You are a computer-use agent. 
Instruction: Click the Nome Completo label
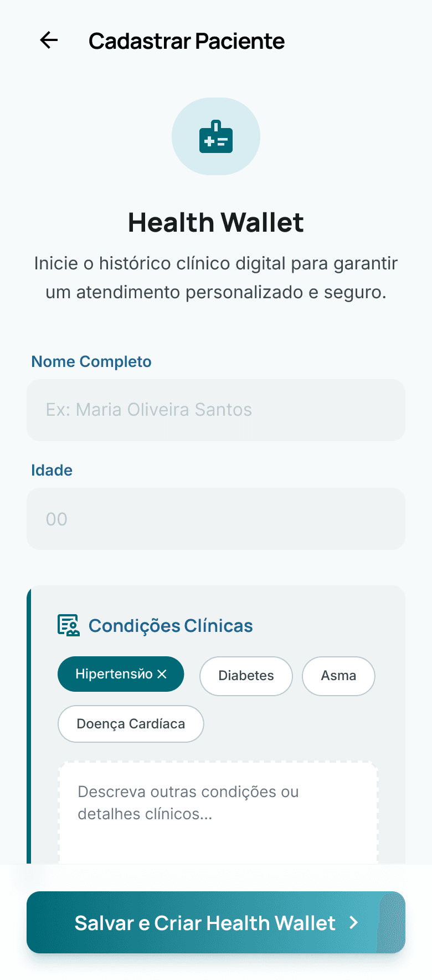tap(91, 361)
